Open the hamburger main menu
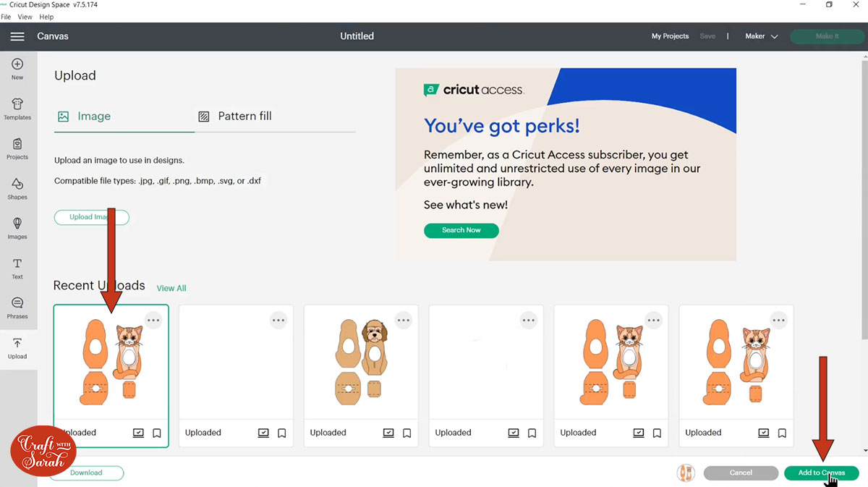 pyautogui.click(x=17, y=36)
